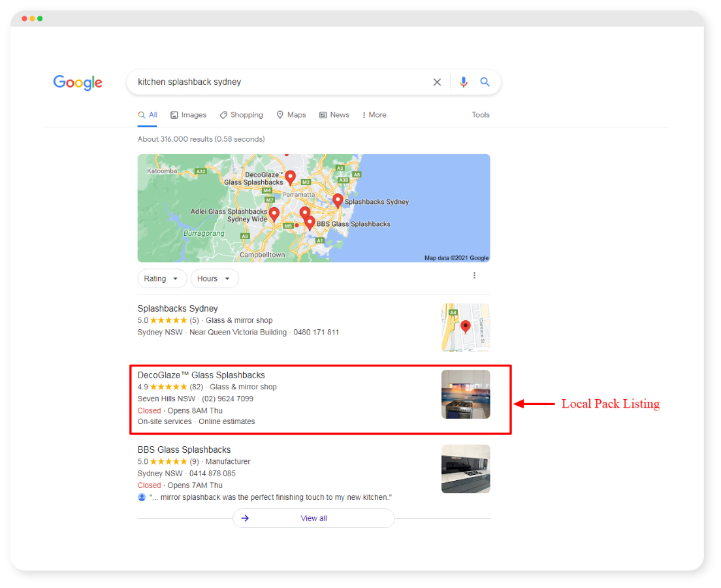Click BBS Glass Splashbacks map pin
The width and height of the screenshot is (721, 588).
(310, 223)
